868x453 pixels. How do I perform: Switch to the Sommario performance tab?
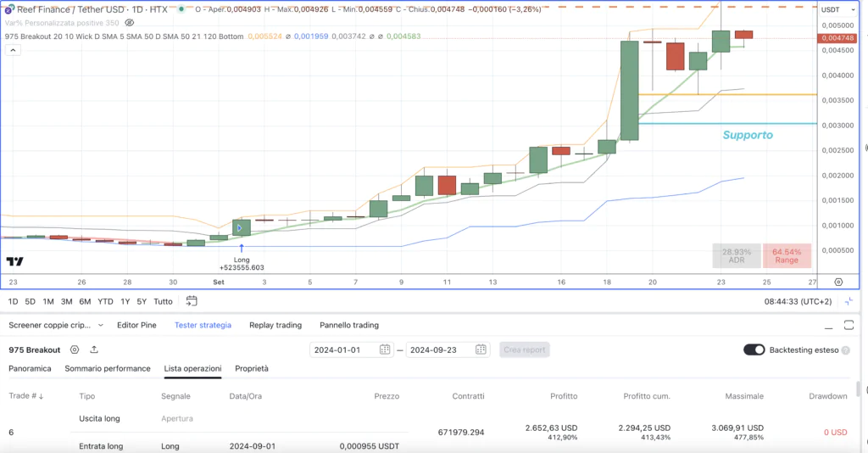click(x=108, y=369)
